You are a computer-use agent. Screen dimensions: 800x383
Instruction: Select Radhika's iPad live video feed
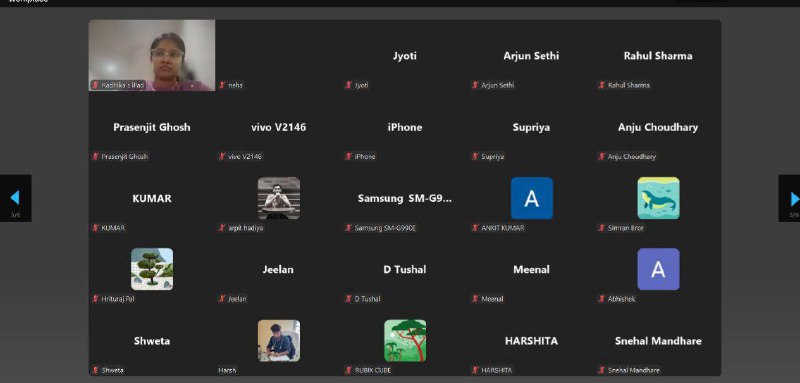152,56
